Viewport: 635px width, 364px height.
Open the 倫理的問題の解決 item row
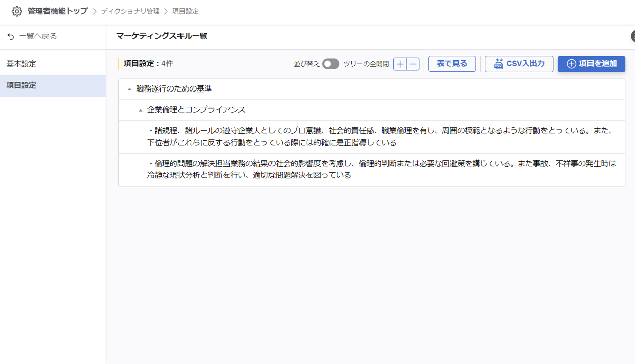379,169
